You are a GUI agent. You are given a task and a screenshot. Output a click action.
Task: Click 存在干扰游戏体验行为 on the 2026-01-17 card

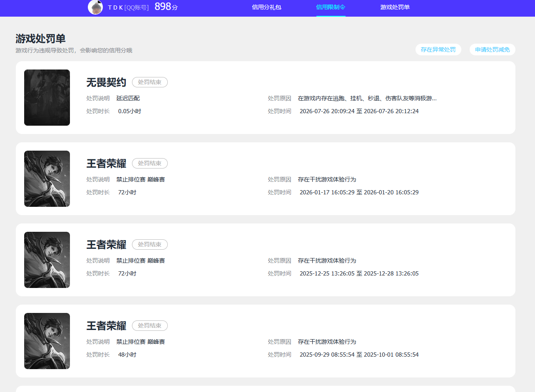point(327,179)
